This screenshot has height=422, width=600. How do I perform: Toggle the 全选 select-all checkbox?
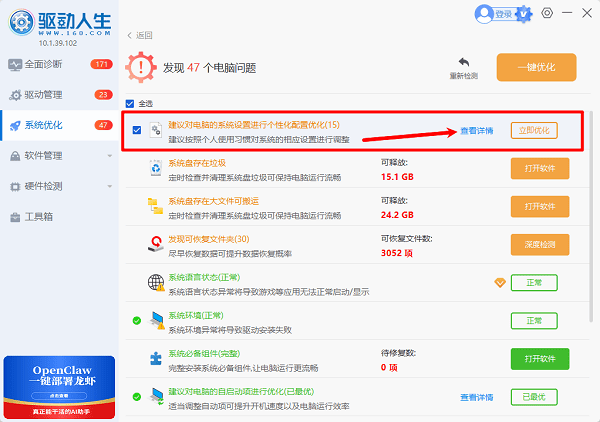(x=130, y=104)
